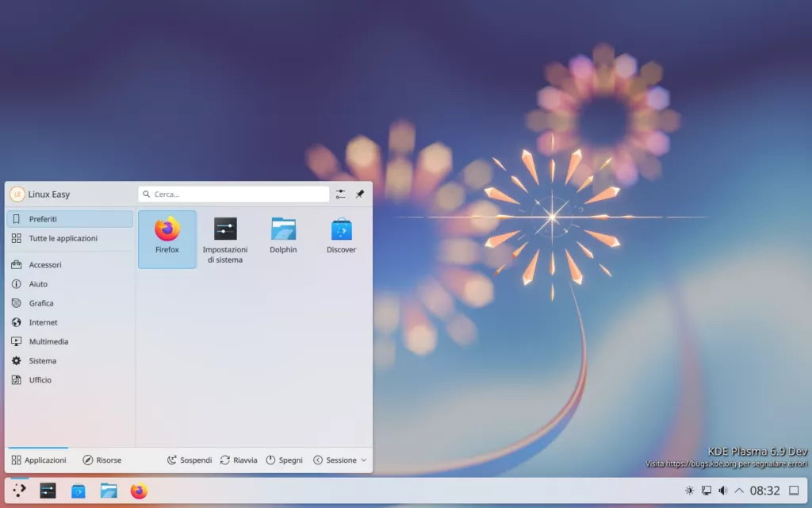Click the Sospendi button
812x508 pixels.
(x=190, y=460)
